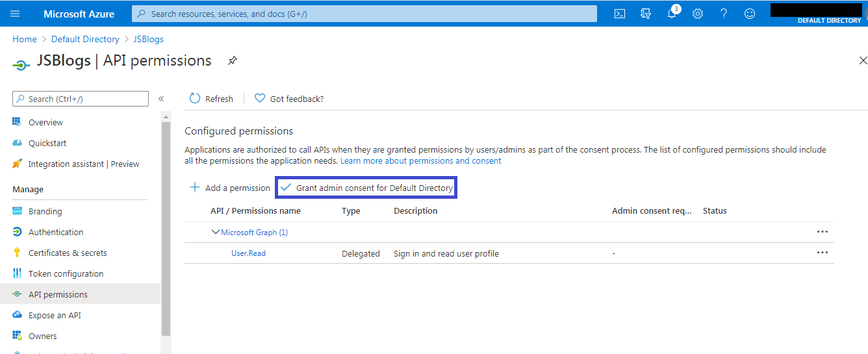Open the notifications bell
868x354 pixels.
(672, 14)
